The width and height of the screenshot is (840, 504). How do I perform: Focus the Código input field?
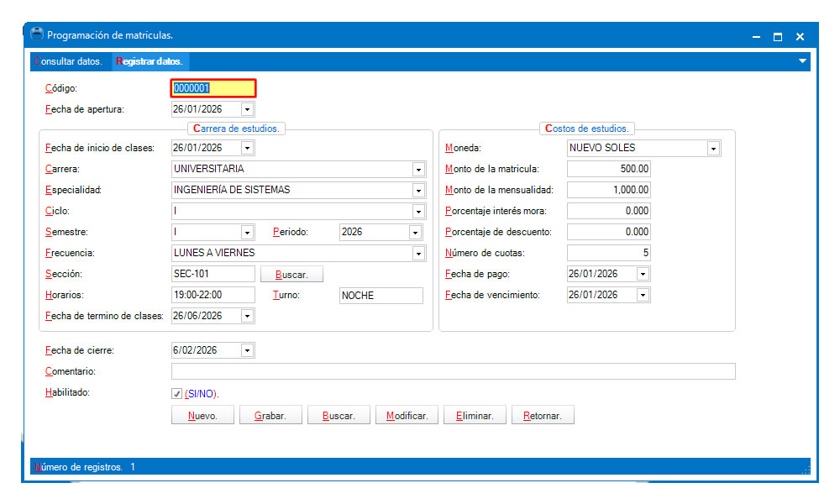click(x=213, y=88)
